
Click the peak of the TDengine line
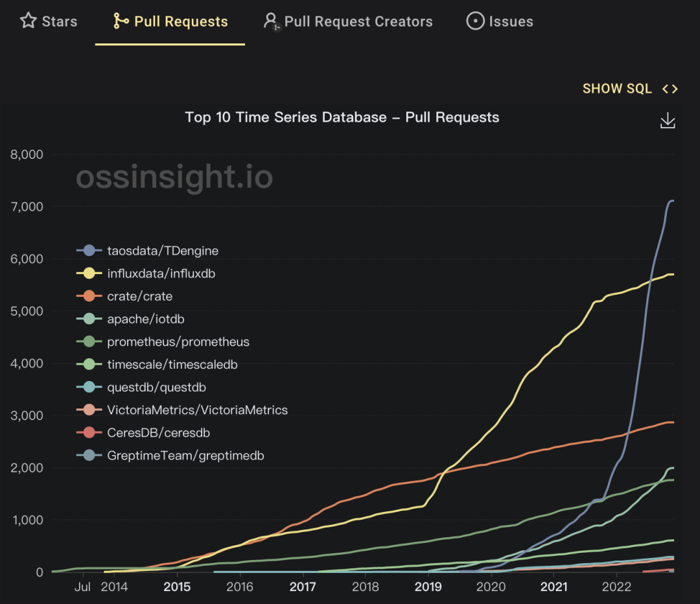click(x=673, y=201)
